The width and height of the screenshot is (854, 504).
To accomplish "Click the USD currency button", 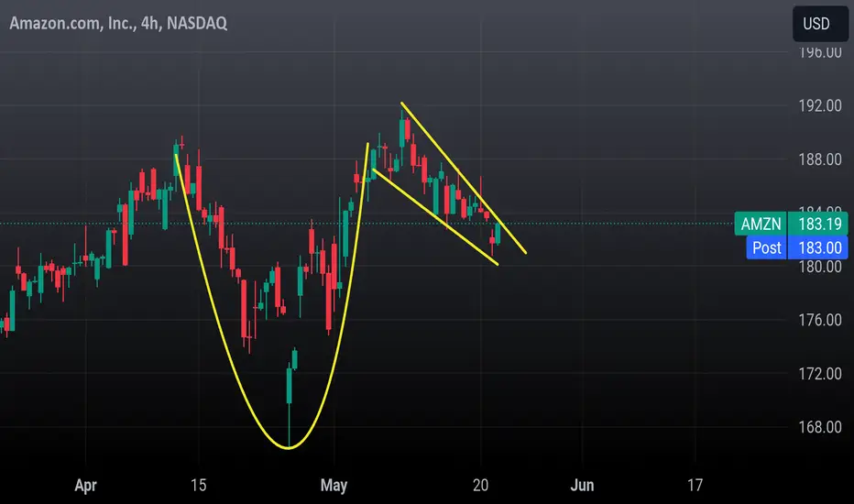I will click(820, 24).
